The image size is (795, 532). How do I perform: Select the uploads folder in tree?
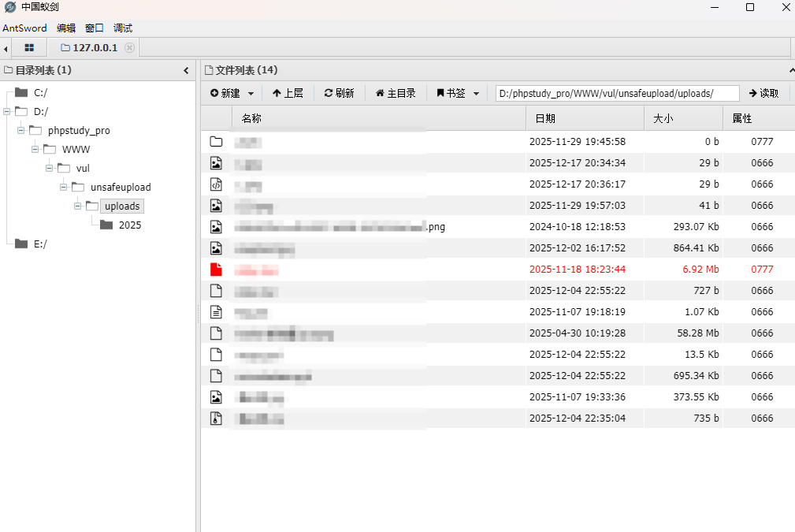pos(122,206)
